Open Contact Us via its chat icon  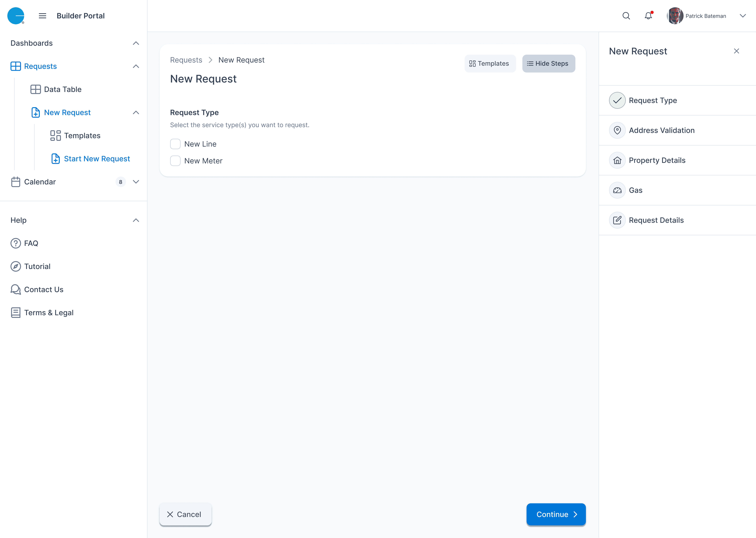16,289
